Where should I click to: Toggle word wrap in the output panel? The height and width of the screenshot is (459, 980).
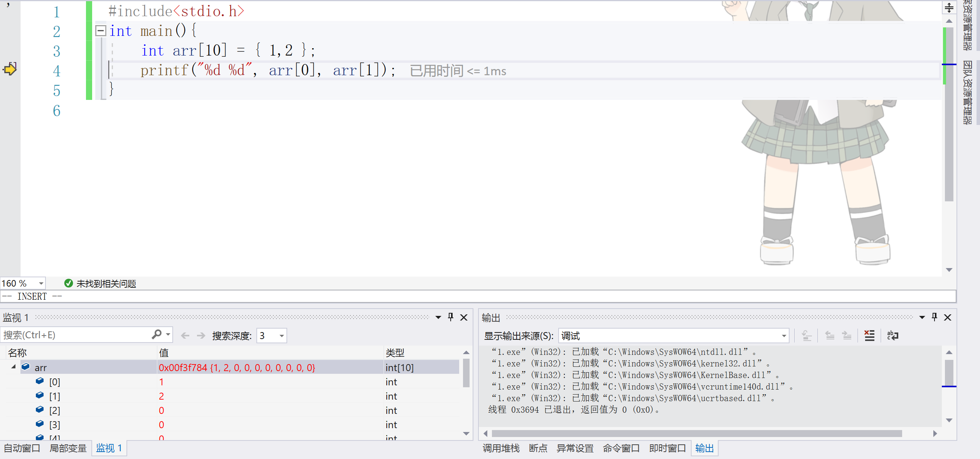coord(892,336)
